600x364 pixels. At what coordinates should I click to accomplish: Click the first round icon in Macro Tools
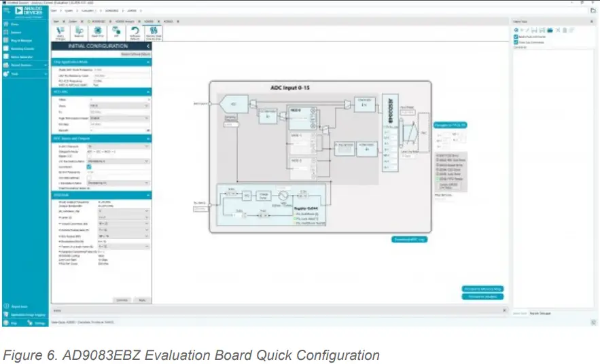tap(516, 30)
